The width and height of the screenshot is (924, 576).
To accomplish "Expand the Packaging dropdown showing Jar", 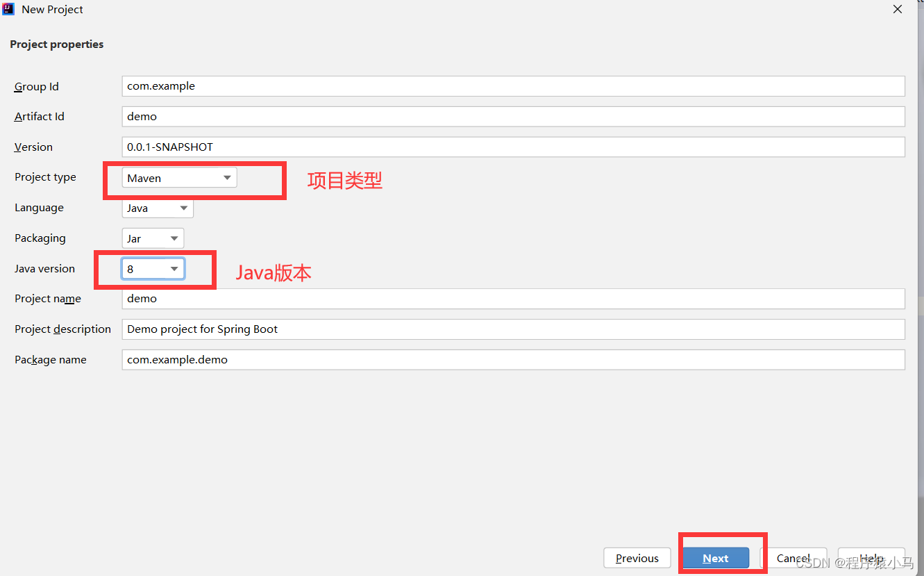I will click(152, 238).
